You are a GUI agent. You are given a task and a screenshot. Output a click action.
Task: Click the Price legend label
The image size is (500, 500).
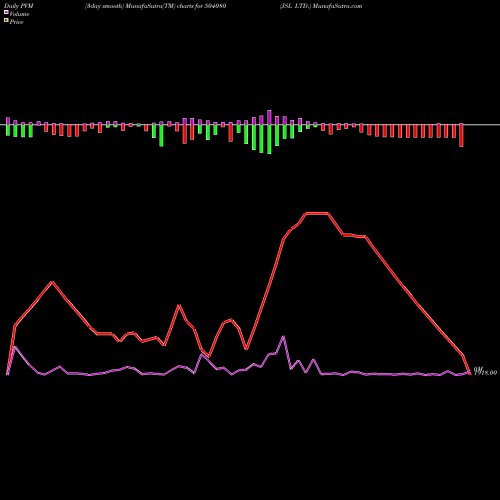click(16, 22)
